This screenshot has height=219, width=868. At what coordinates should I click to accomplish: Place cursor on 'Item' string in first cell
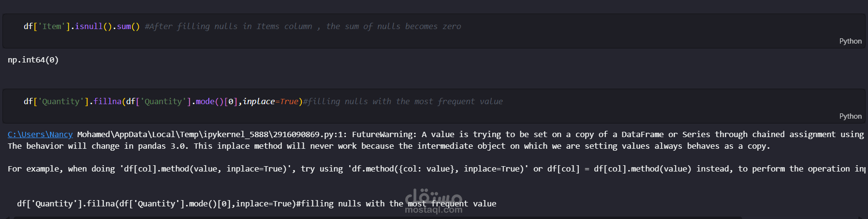tap(51, 27)
